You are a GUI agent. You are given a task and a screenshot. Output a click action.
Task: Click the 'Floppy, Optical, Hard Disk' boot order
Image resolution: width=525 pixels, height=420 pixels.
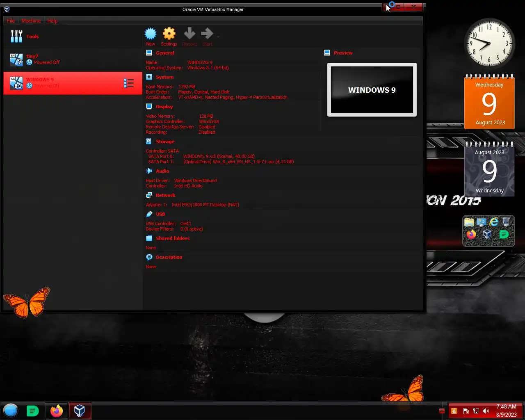(x=204, y=92)
